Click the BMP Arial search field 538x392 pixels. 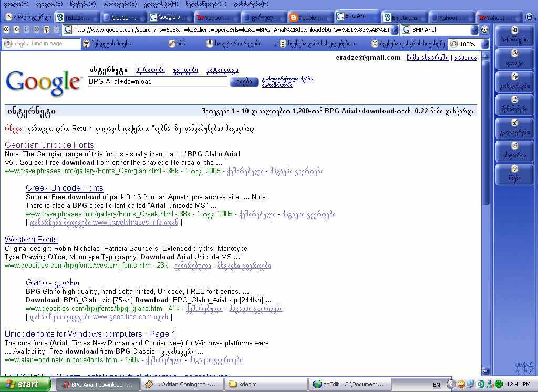(x=440, y=30)
